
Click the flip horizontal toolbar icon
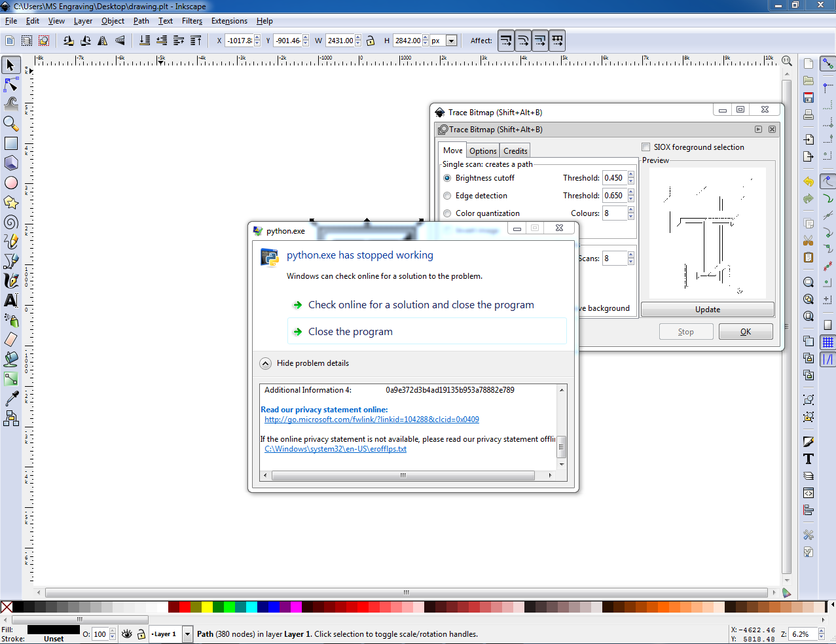[x=102, y=40]
